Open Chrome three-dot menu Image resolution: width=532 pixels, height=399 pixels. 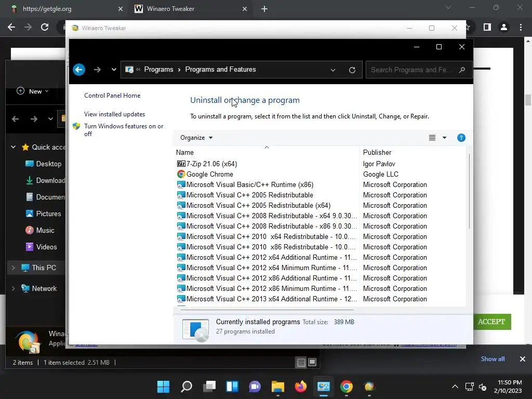click(x=521, y=27)
